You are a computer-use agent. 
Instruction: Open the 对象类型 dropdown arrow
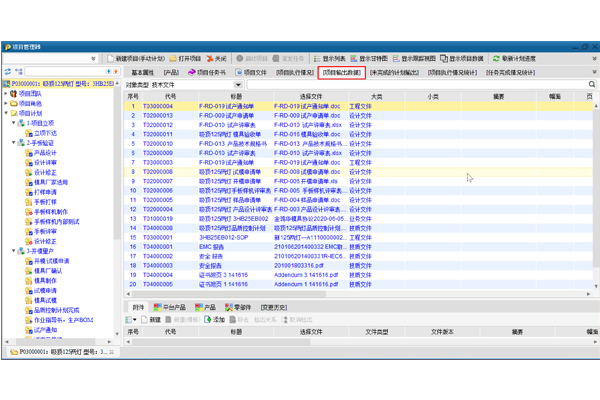(x=238, y=85)
